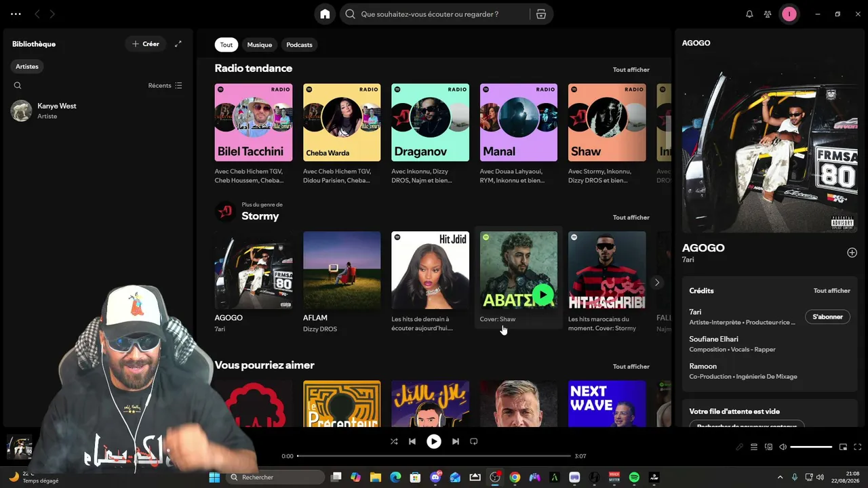Open the pink profile avatar menu
Screen dimensions: 868x488
789,14
